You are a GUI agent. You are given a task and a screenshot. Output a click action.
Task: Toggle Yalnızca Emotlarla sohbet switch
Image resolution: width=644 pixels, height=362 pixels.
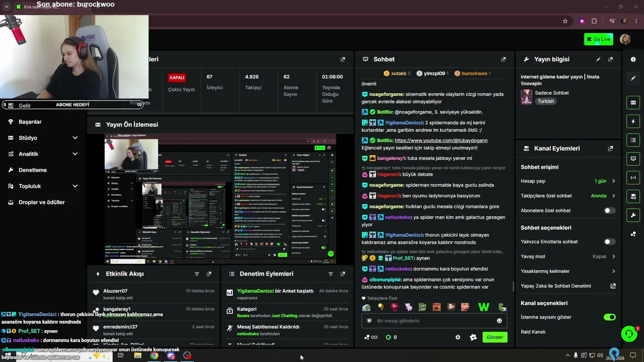[609, 242]
